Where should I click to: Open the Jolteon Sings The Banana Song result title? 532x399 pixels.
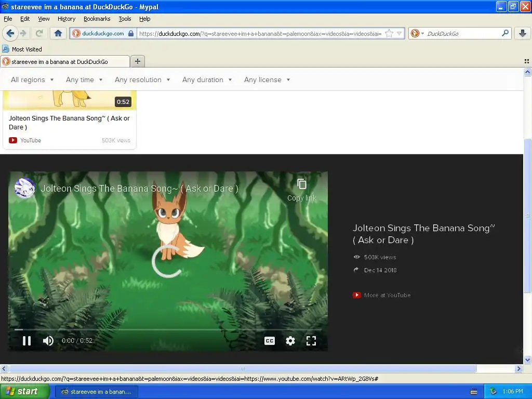pos(69,123)
